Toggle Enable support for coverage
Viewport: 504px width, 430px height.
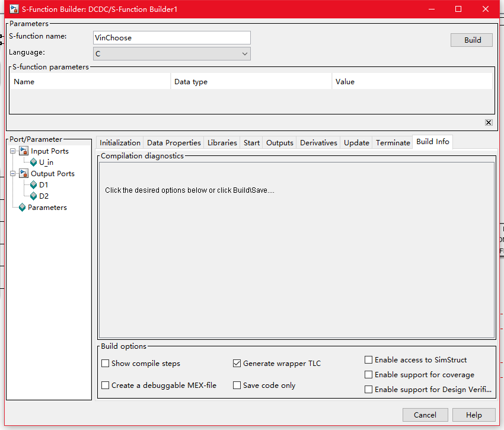tap(369, 375)
